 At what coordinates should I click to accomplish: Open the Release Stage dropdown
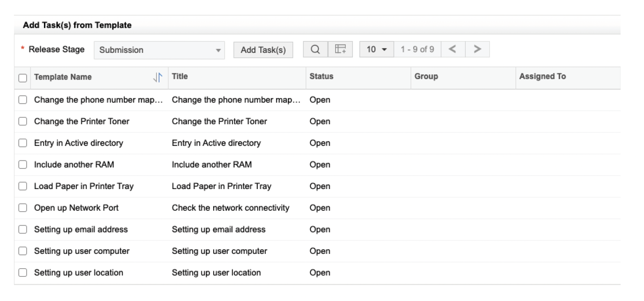tap(159, 50)
